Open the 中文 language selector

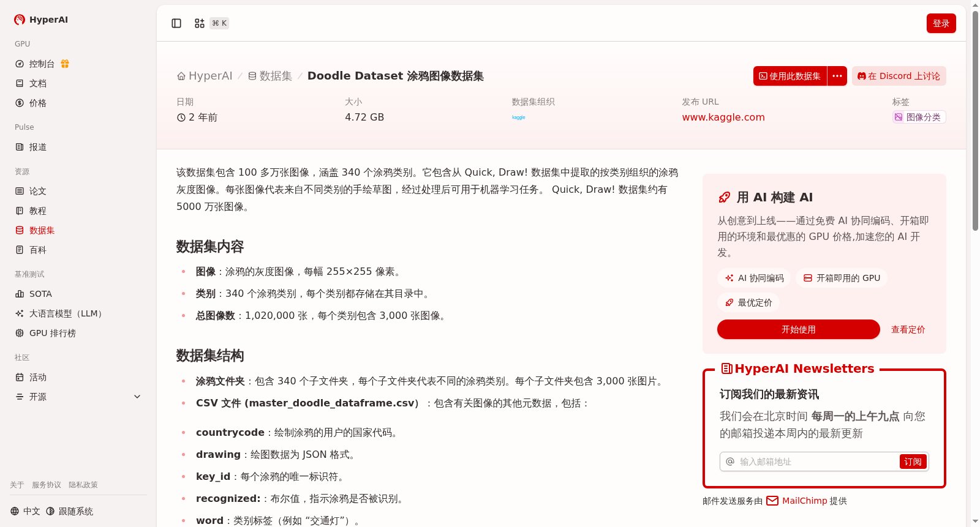click(25, 511)
